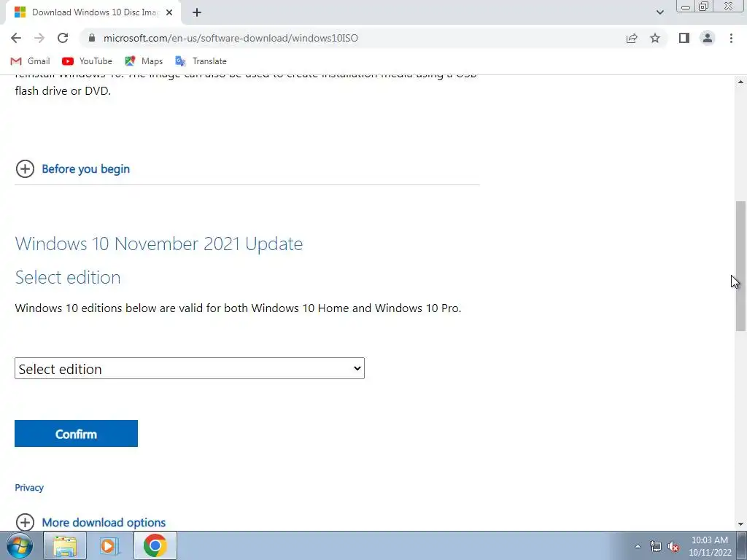Open a new browser tab
Image resolution: width=747 pixels, height=560 pixels.
197,12
